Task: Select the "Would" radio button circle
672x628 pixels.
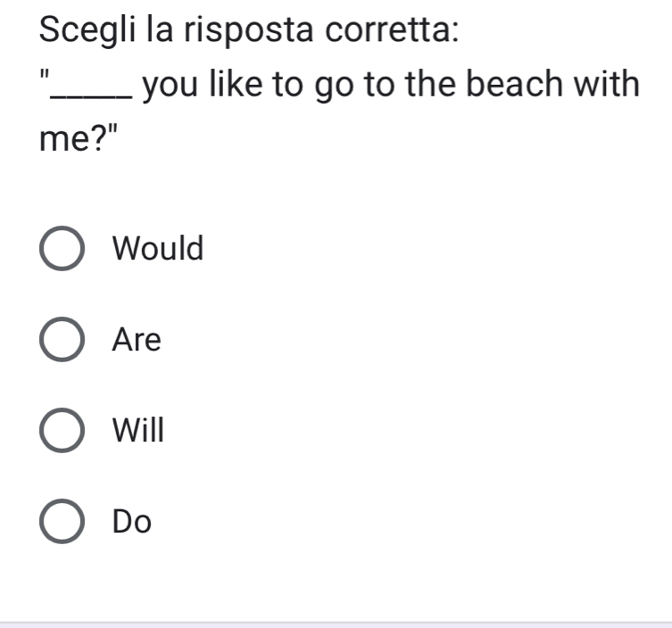Action: pos(63,249)
